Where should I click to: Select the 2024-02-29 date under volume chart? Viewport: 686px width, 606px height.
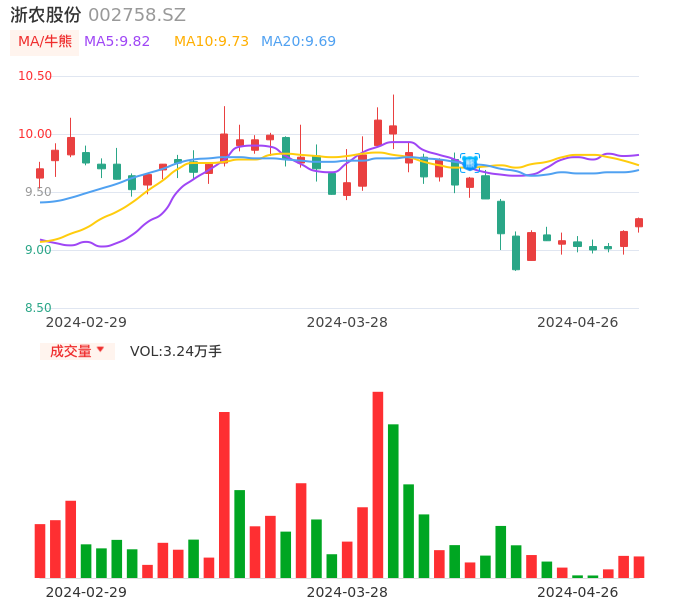coord(86,592)
